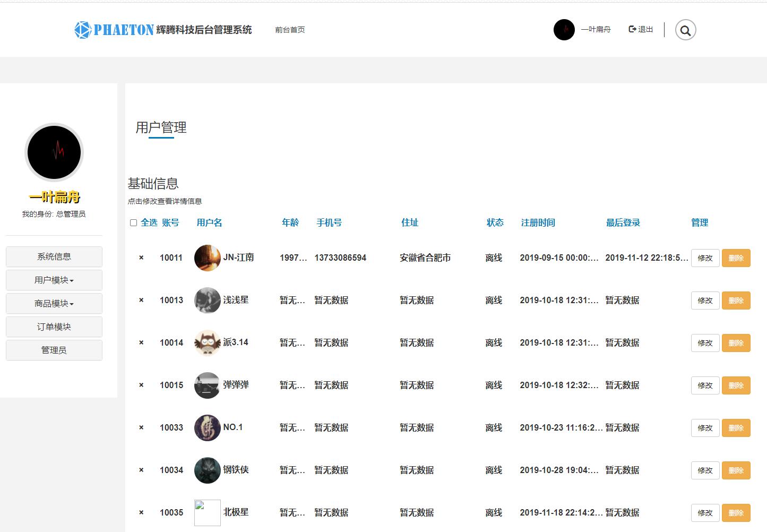Expand the 用户模块 menu

(54, 280)
